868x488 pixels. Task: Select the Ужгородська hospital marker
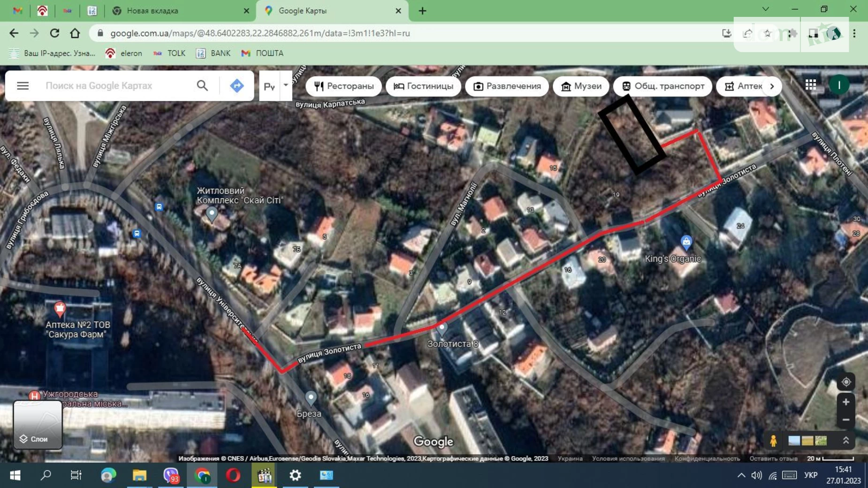[34, 396]
